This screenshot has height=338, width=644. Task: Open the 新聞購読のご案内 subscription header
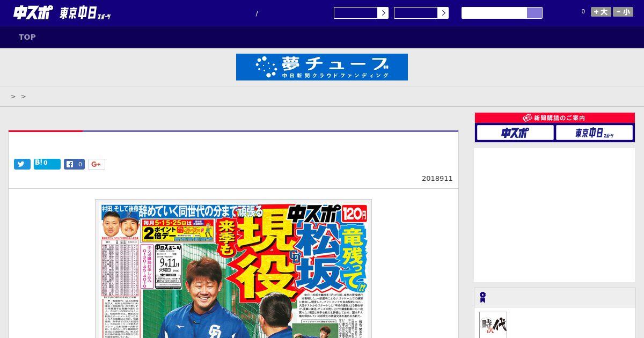pos(555,118)
